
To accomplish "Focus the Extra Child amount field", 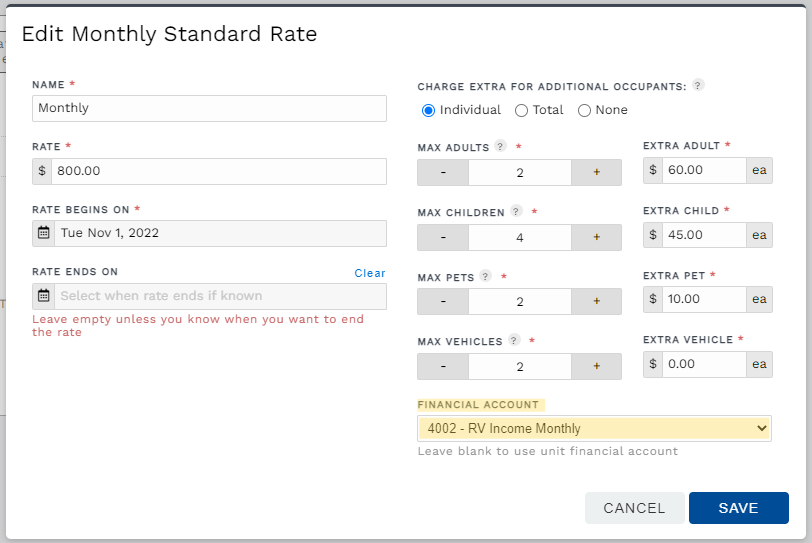I will [704, 235].
